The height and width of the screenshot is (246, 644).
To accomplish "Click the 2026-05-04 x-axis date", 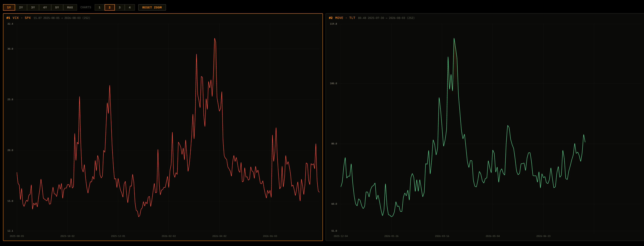I will [493, 236].
